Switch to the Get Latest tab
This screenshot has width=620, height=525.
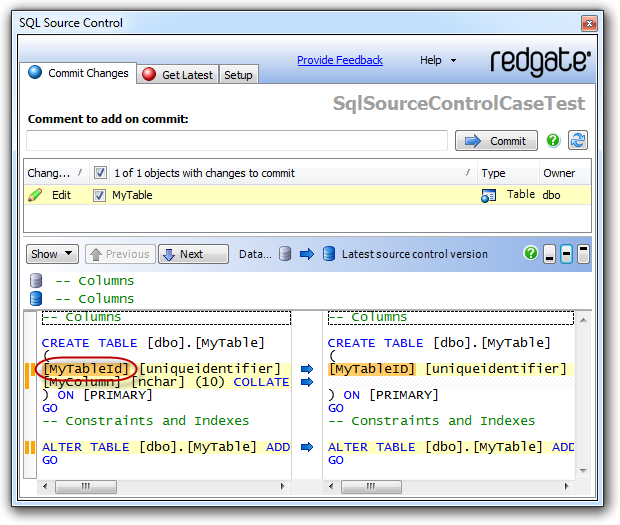pos(178,74)
